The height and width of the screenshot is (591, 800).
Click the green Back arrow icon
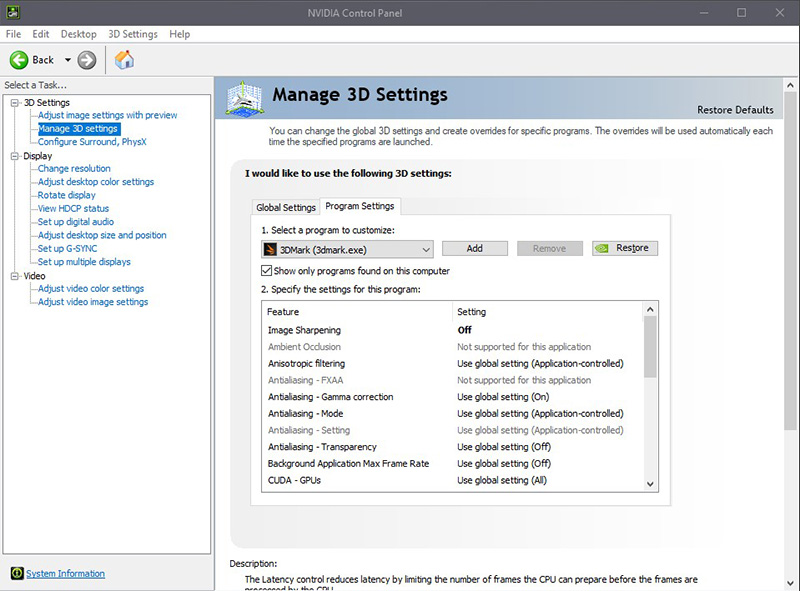19,60
